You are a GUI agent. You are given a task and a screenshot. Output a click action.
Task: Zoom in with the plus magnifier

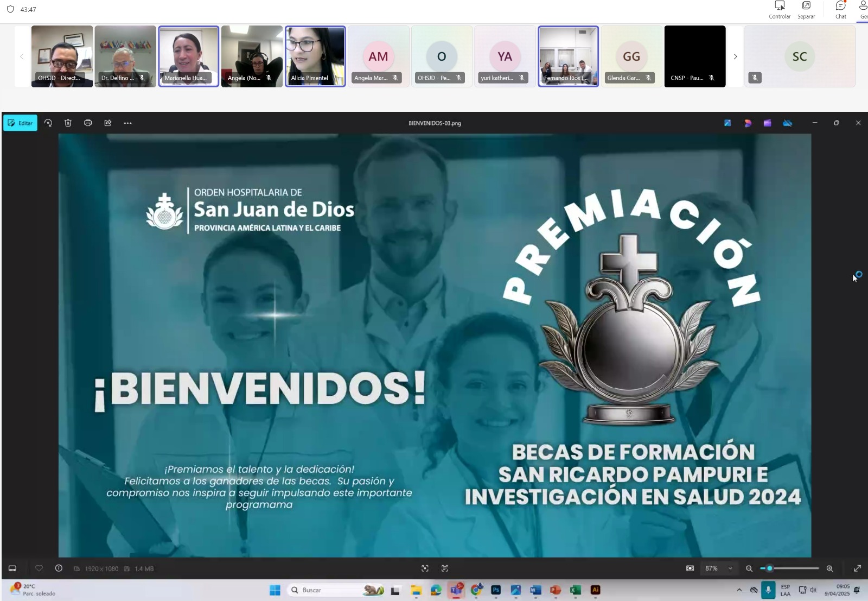coord(829,568)
